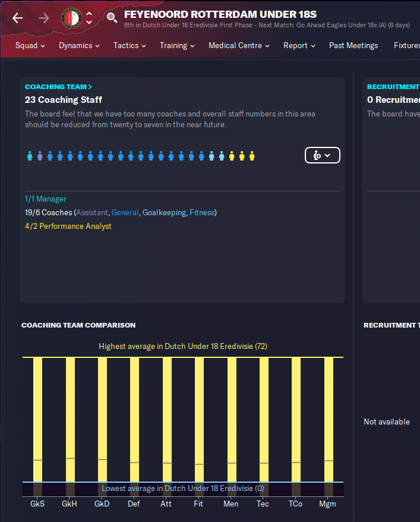Screen dimensions: 420x522
Task: Open the add staff dropdown button
Action: tap(322, 155)
